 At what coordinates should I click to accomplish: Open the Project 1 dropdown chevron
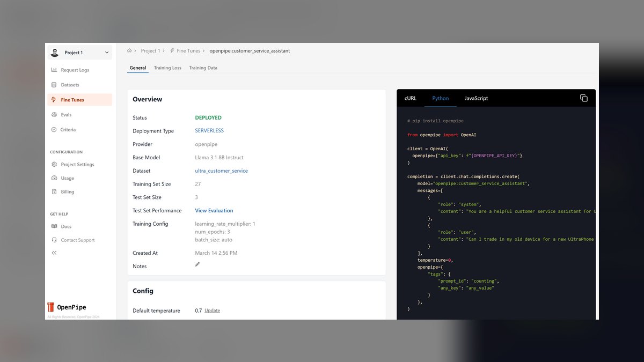pyautogui.click(x=107, y=53)
